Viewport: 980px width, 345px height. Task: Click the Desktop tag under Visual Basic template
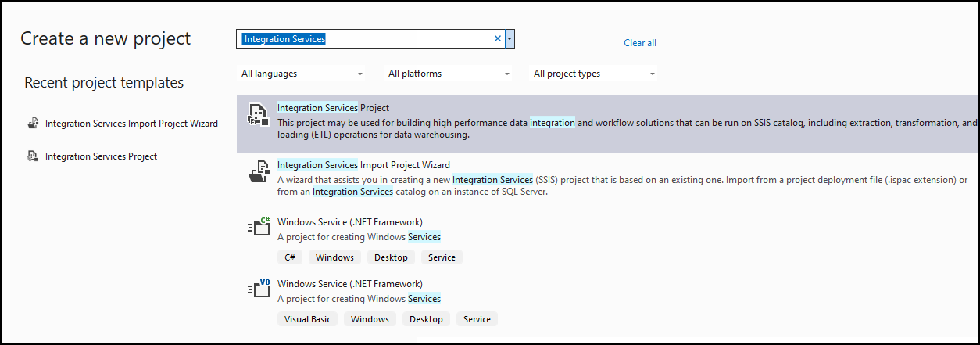point(426,319)
